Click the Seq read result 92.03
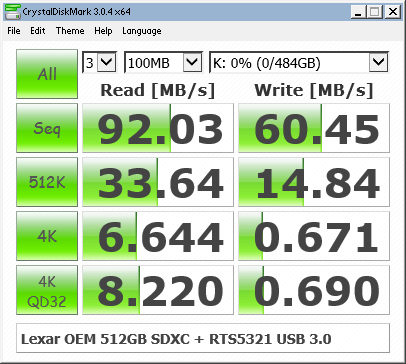This screenshot has width=406, height=364. (x=158, y=128)
